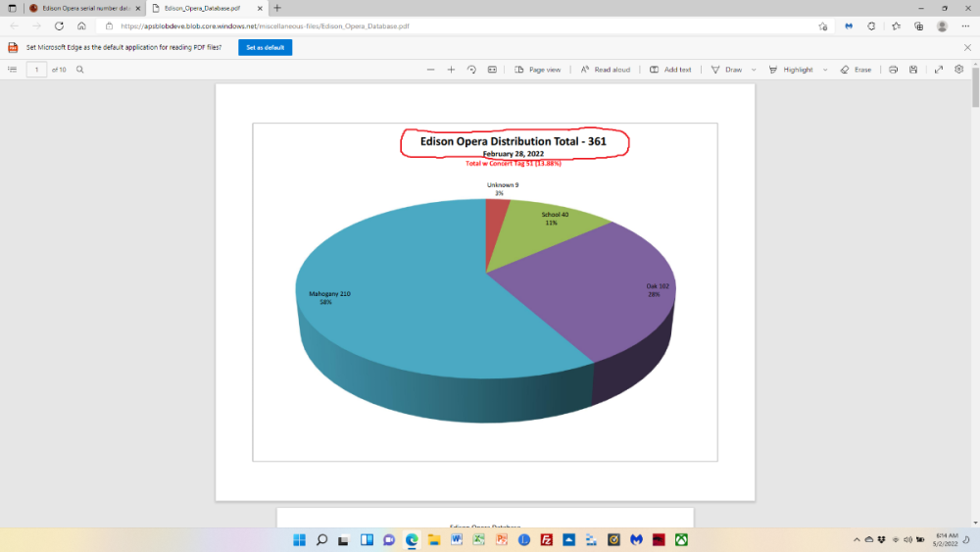The width and height of the screenshot is (980, 552).
Task: Expand the Highlight color dropdown arrow
Action: 825,70
